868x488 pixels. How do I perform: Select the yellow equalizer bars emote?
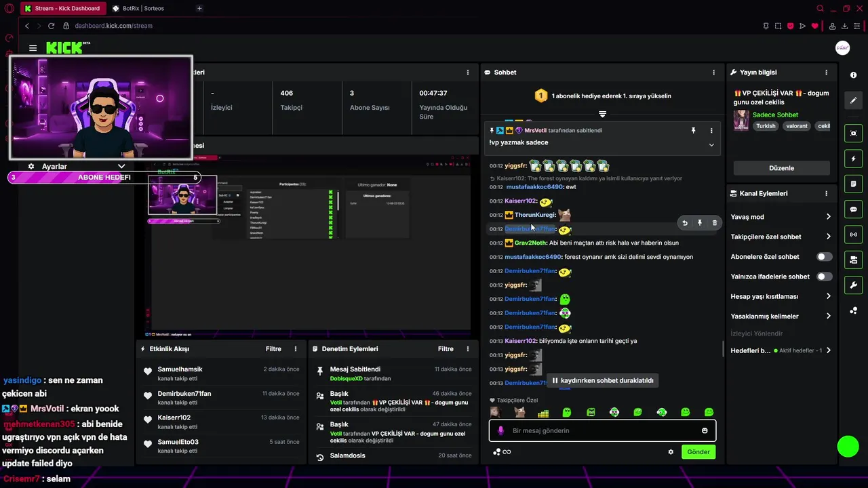[543, 412]
